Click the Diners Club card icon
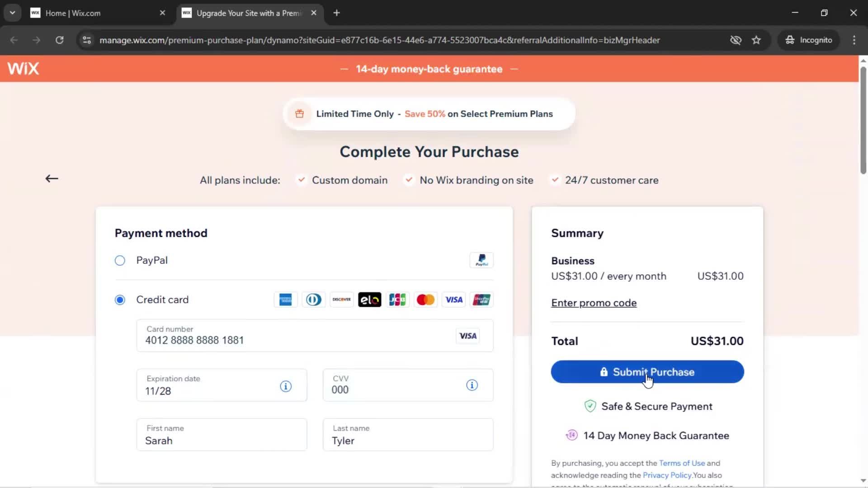The height and width of the screenshot is (488, 868). (313, 300)
